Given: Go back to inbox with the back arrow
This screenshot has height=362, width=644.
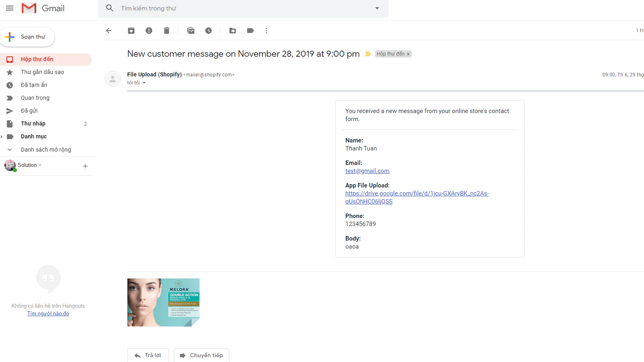Looking at the screenshot, I should point(109,31).
